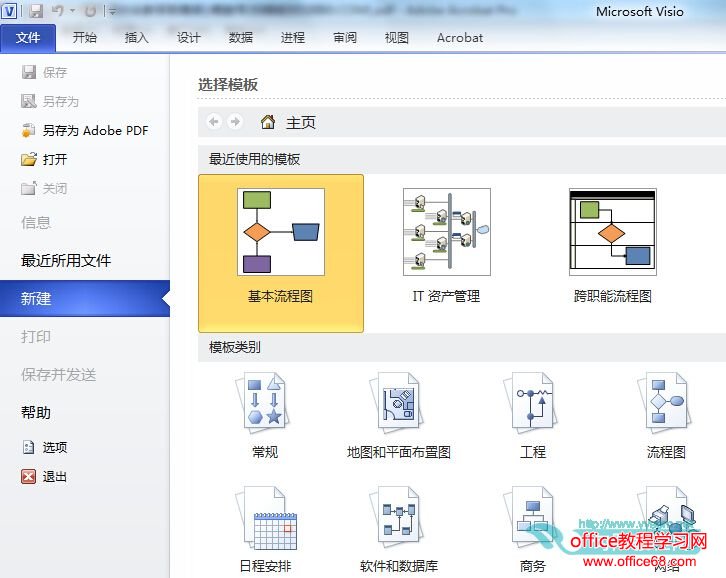The width and height of the screenshot is (726, 578).
Task: Switch to the 数据 ribbon tab
Action: coord(241,38)
